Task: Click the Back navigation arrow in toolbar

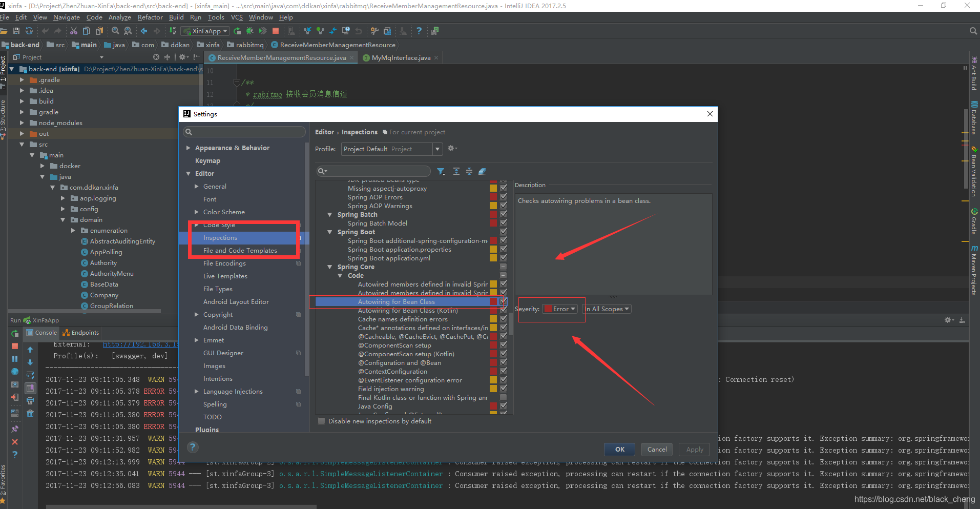Action: (144, 31)
